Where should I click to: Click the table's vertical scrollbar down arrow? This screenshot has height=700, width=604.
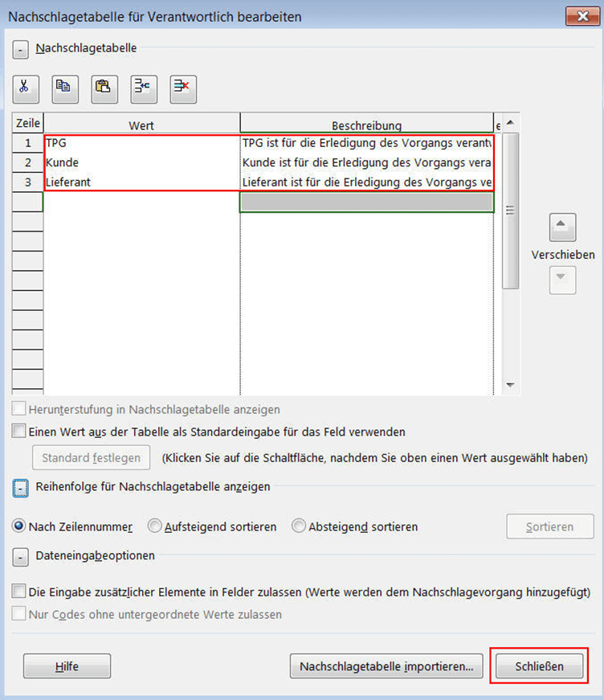[510, 386]
